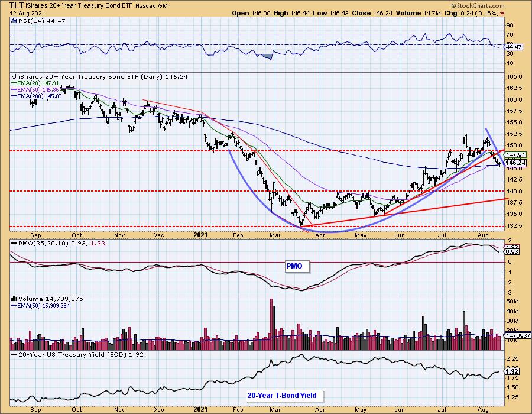This screenshot has height=414, width=532.
Task: Click the red down-triangle change indicator
Action: (x=502, y=14)
